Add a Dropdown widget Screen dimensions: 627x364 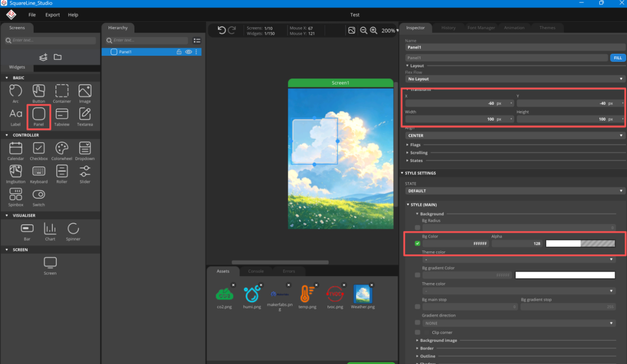(85, 151)
